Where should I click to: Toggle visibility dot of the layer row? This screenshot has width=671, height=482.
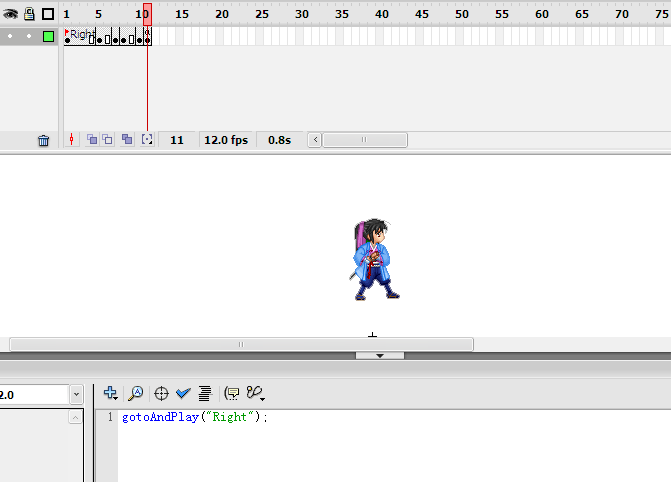point(10,36)
